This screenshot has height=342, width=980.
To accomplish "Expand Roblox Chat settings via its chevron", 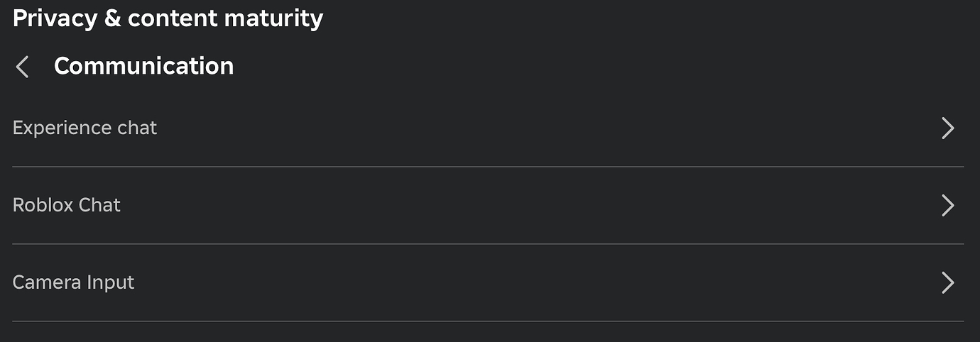I will coord(947,205).
